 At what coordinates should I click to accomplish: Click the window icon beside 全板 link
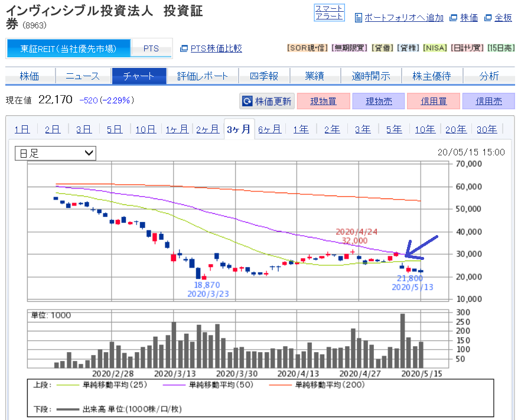coord(488,18)
